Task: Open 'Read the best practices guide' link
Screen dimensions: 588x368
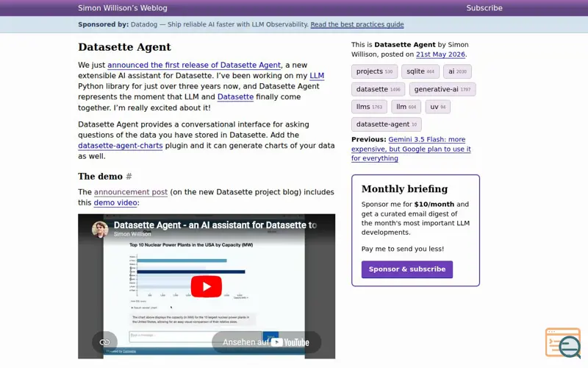Action: coord(357,24)
